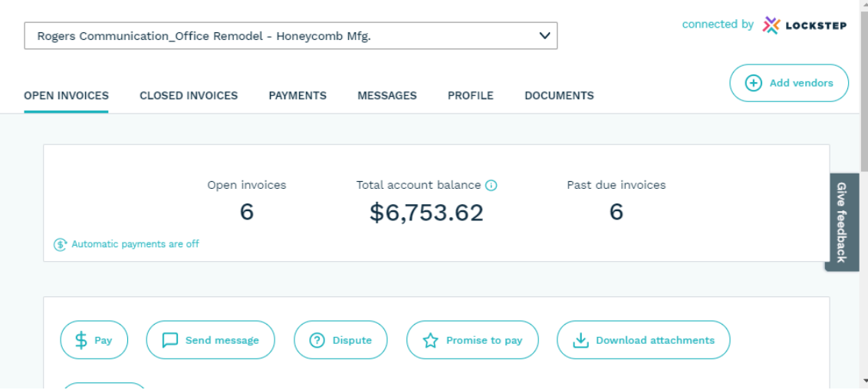The image size is (868, 390).
Task: Click the star icon on Promise to pay
Action: [x=430, y=340]
